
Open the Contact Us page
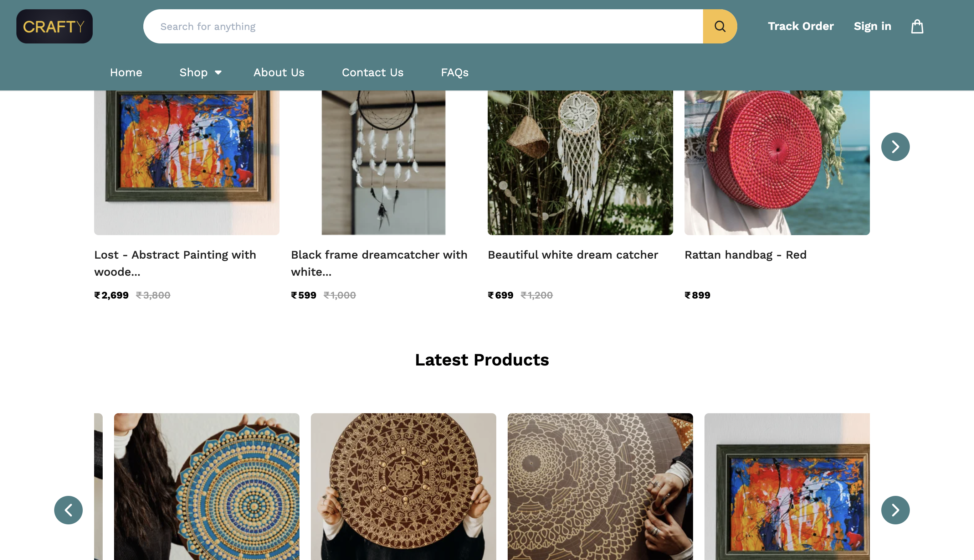click(x=373, y=72)
